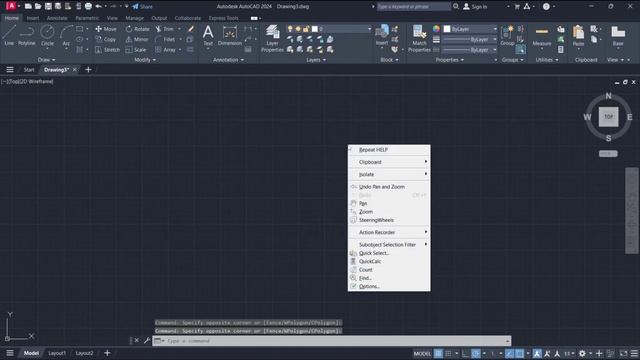Open the object color wheel swatch
The image size is (640, 360).
pyautogui.click(x=436, y=29)
